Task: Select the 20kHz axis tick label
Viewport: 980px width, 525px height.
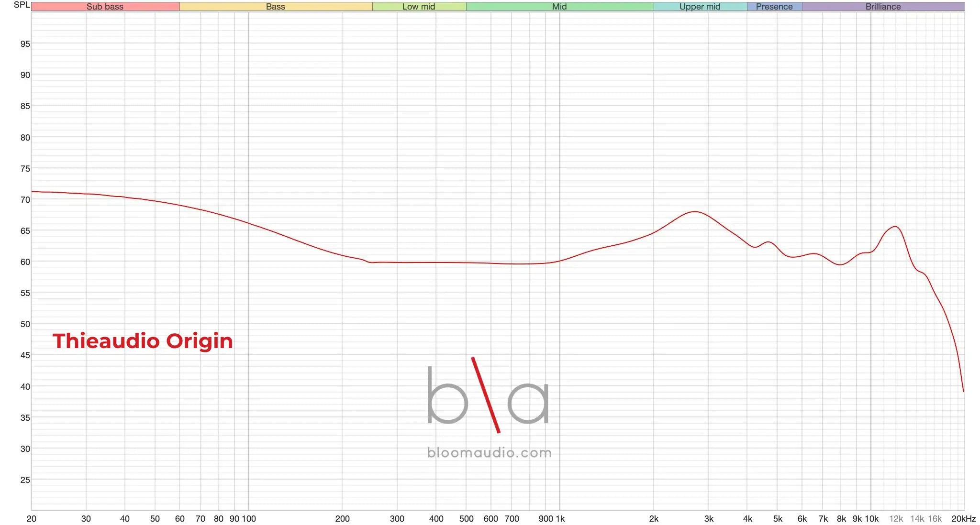Action: (965, 518)
